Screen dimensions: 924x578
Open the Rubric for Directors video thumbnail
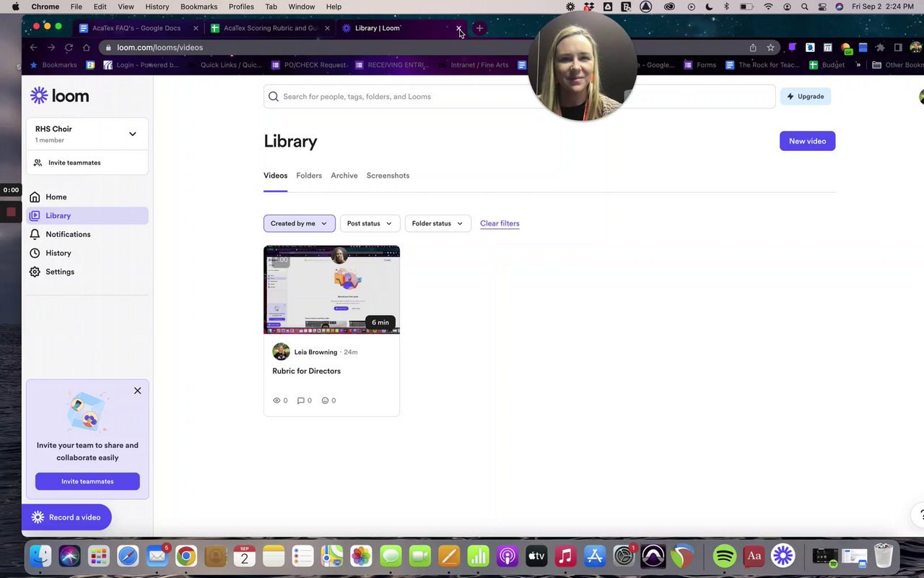[x=331, y=290]
